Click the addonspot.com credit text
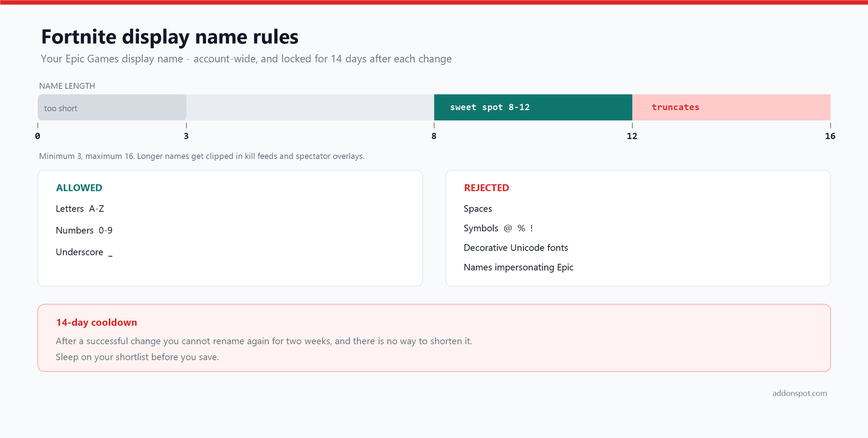The height and width of the screenshot is (438, 868). click(800, 393)
